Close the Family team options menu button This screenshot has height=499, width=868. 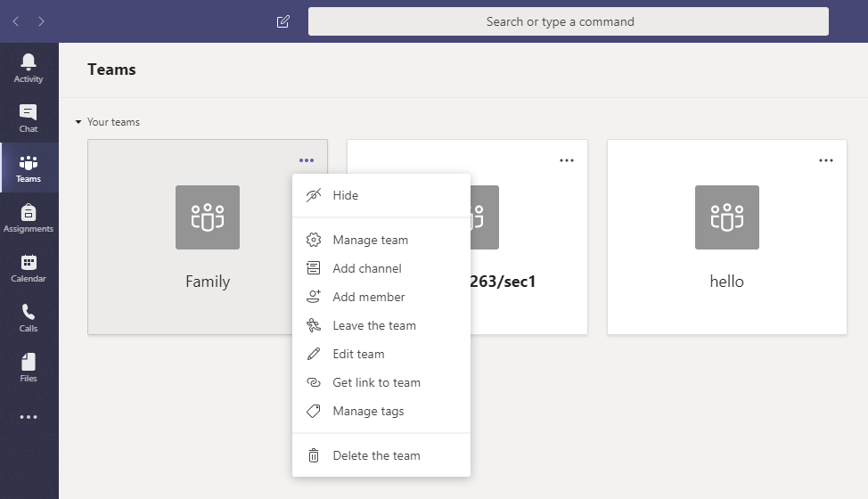pyautogui.click(x=307, y=160)
